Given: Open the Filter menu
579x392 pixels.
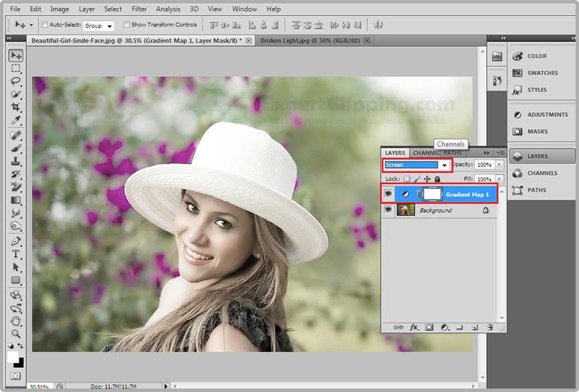Looking at the screenshot, I should pos(139,9).
